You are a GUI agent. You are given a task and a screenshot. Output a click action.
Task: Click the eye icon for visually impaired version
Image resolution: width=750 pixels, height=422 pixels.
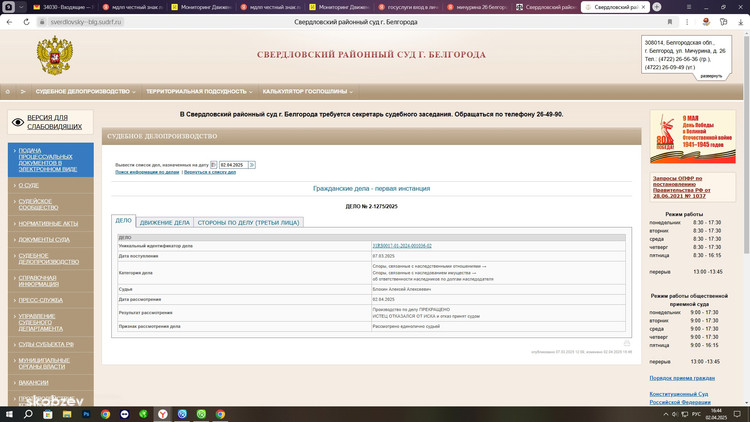(18, 122)
